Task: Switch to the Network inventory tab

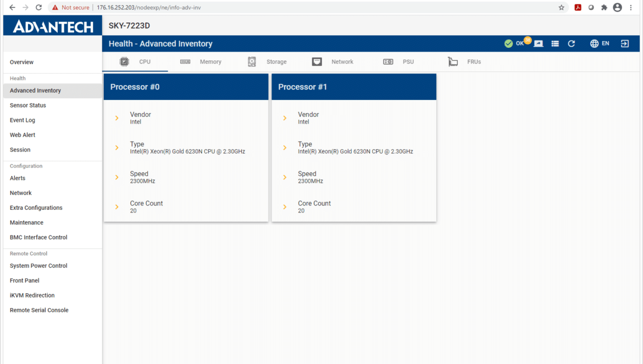Action: [x=332, y=62]
